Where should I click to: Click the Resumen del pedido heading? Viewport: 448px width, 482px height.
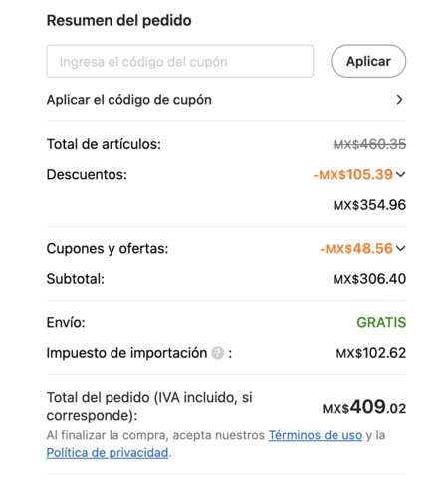(x=119, y=20)
